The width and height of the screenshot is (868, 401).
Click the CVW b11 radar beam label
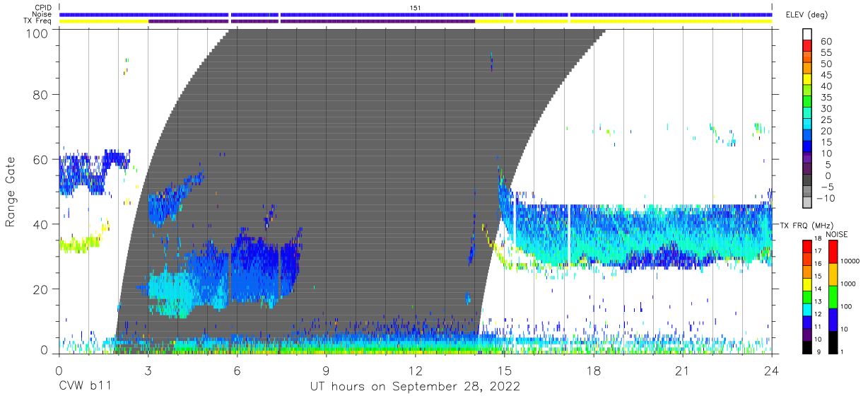(x=85, y=387)
